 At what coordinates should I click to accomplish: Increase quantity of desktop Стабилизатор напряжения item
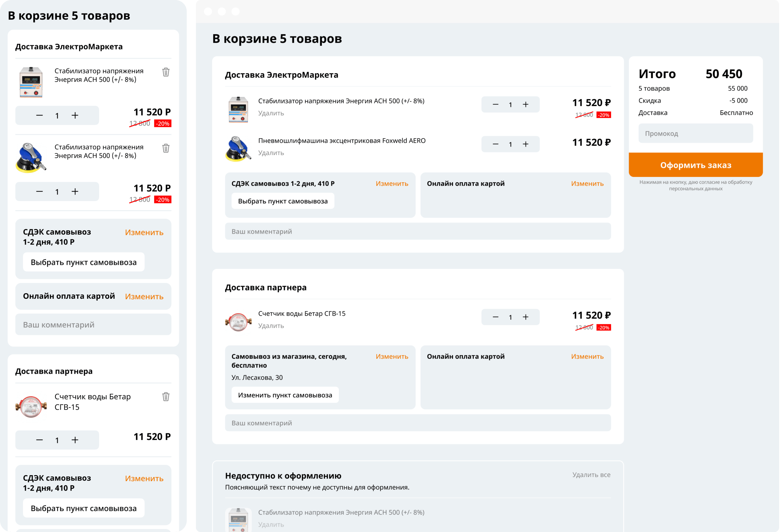point(525,105)
